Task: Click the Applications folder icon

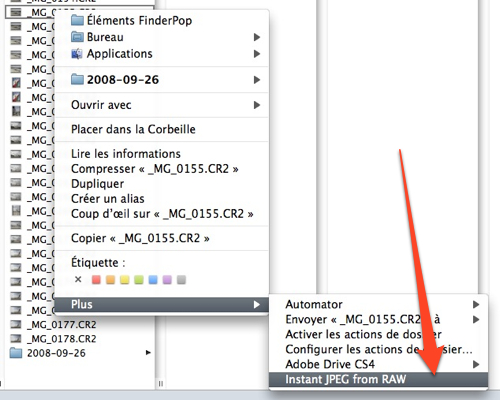Action: point(77,54)
